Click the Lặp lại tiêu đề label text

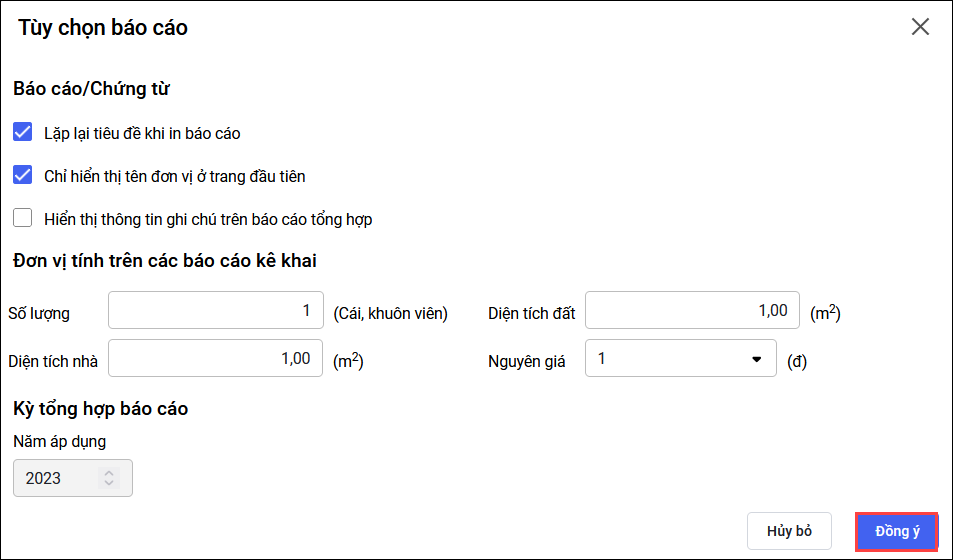(142, 133)
